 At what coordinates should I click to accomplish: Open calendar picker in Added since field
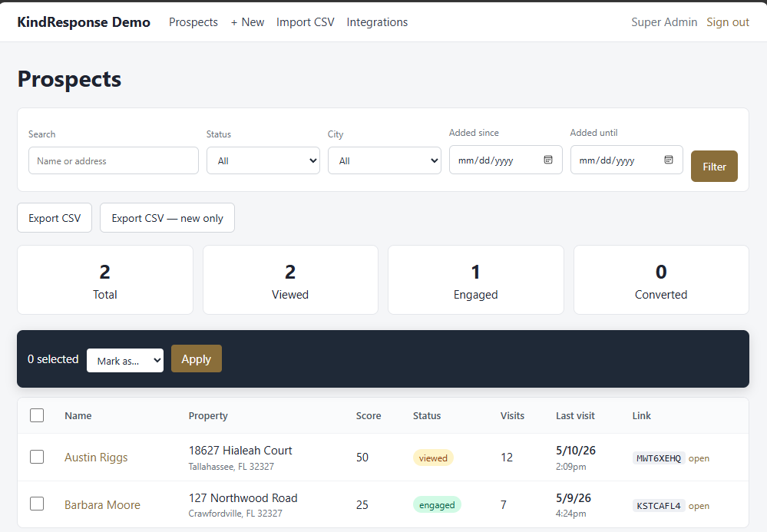tap(548, 160)
